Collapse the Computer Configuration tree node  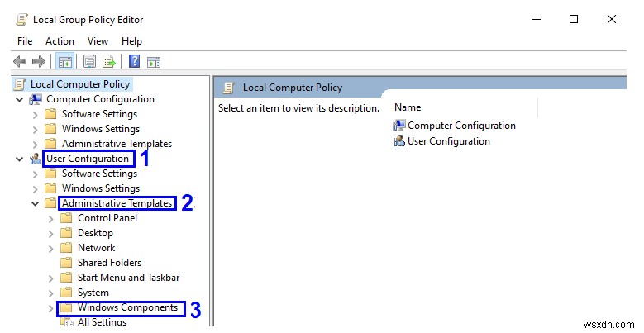[20, 99]
